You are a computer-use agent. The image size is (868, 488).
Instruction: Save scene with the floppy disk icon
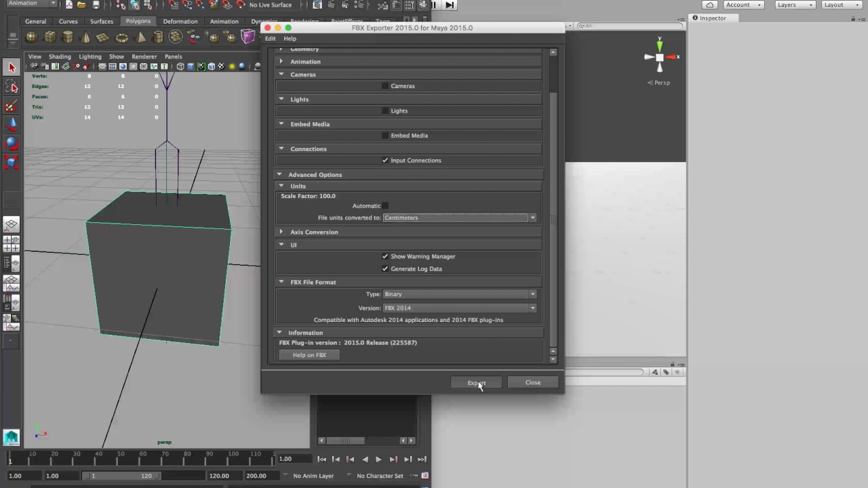[96, 5]
